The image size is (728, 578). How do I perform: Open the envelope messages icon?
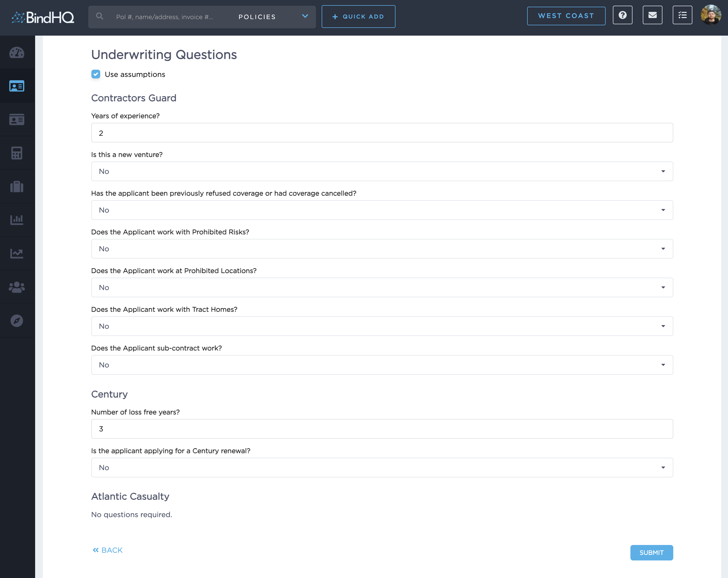tap(652, 15)
